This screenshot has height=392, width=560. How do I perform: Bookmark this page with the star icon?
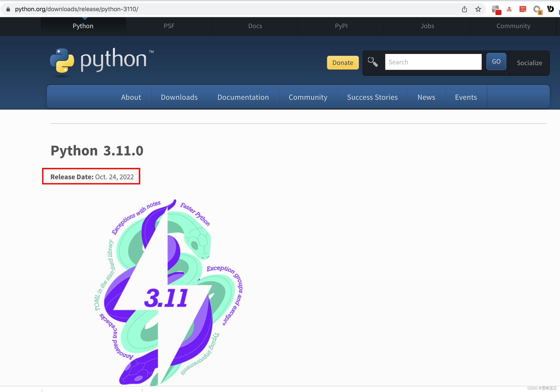tap(478, 9)
